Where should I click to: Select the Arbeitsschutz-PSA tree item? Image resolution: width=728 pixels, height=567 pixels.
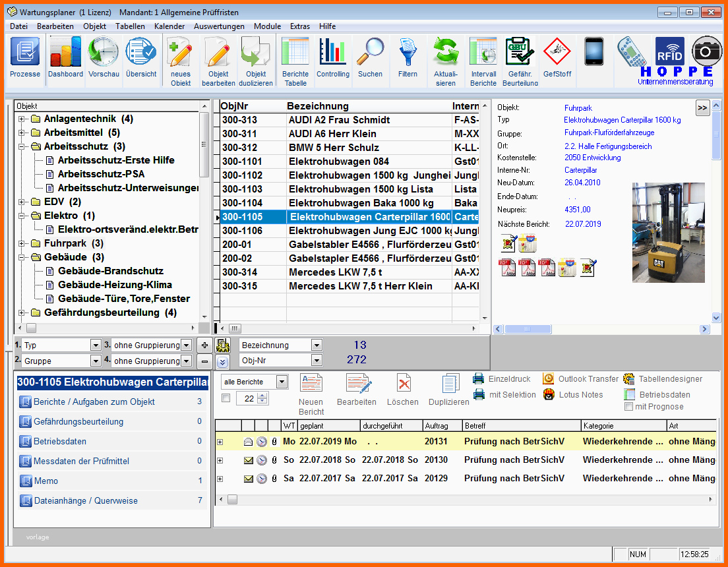click(x=101, y=174)
